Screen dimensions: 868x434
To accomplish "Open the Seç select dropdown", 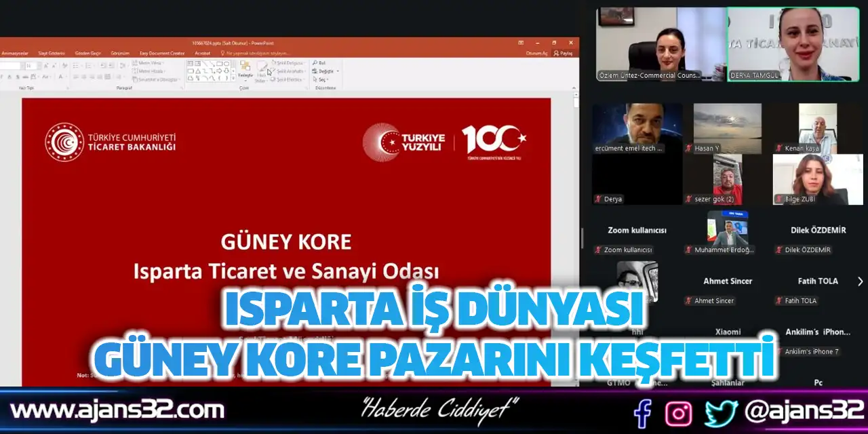I will (x=322, y=79).
